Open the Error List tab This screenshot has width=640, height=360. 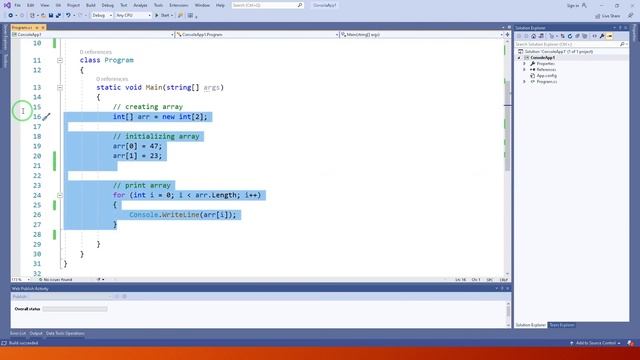[18, 333]
